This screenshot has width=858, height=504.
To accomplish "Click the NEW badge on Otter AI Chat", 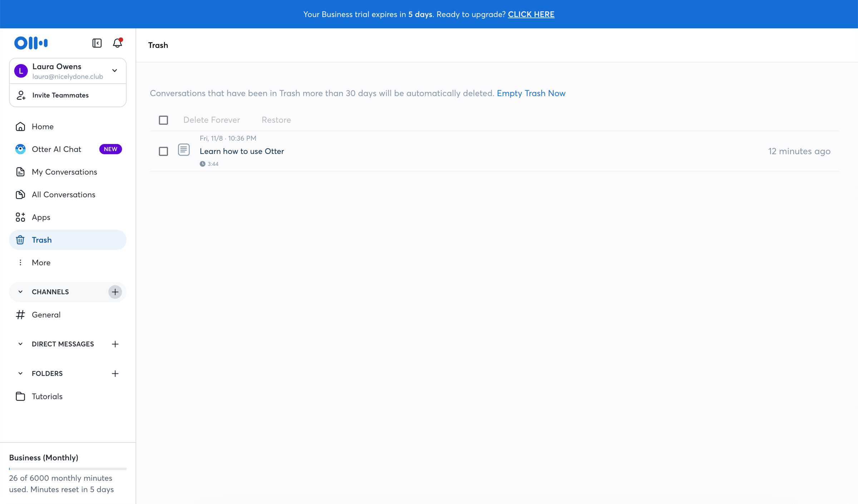I will [110, 149].
